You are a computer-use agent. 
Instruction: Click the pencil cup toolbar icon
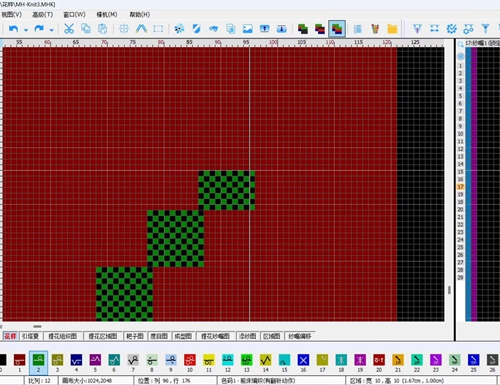pyautogui.click(x=375, y=29)
